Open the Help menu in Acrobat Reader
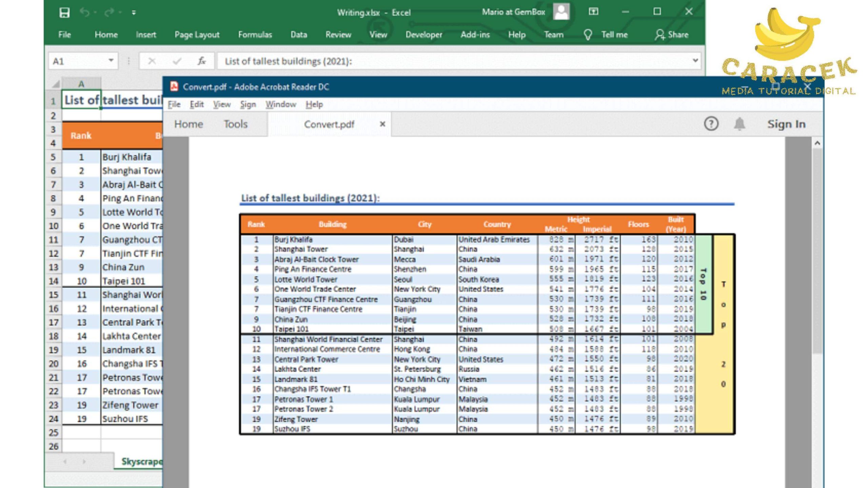The height and width of the screenshot is (488, 868). (x=314, y=104)
